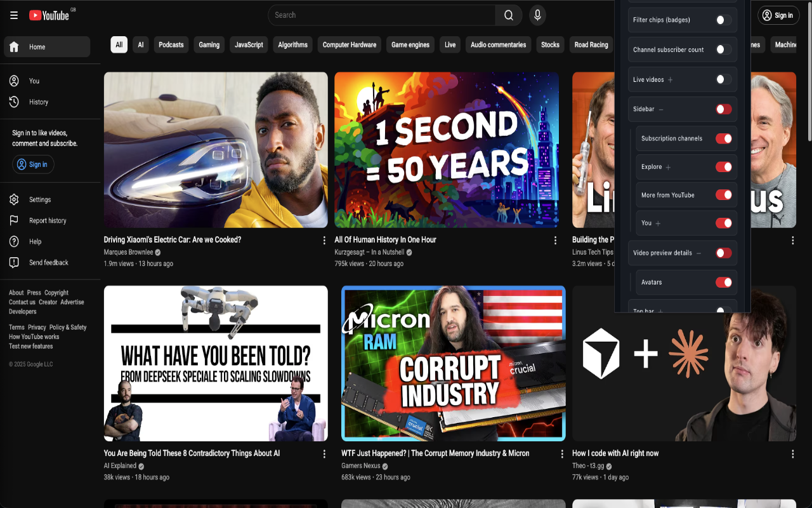
Task: Click the search magnifier button
Action: click(x=509, y=15)
